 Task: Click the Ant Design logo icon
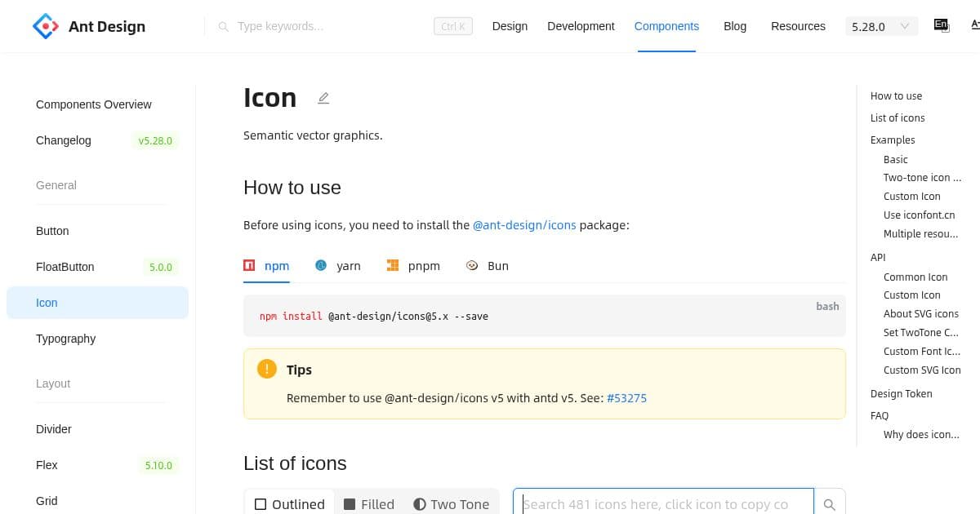pos(46,26)
